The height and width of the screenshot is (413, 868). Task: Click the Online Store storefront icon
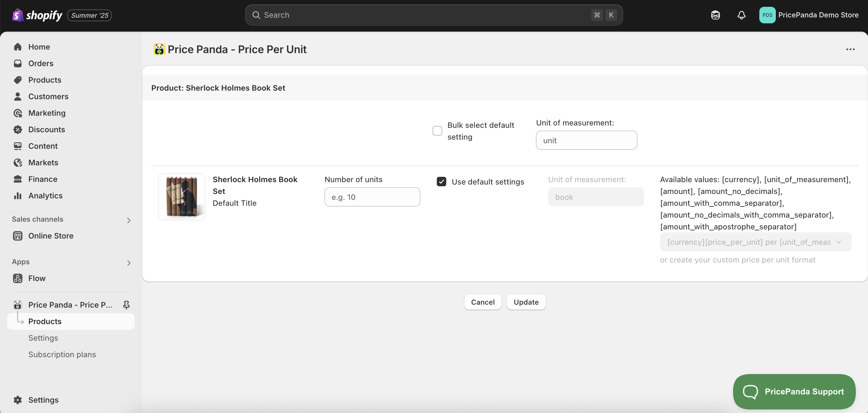(18, 236)
